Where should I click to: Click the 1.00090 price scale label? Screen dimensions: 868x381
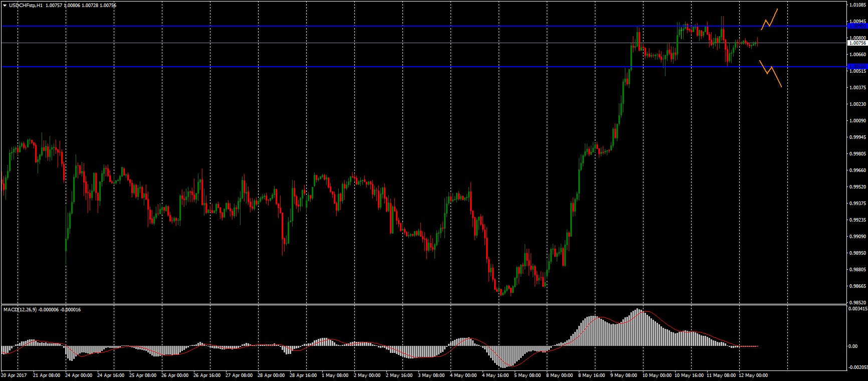(858, 121)
